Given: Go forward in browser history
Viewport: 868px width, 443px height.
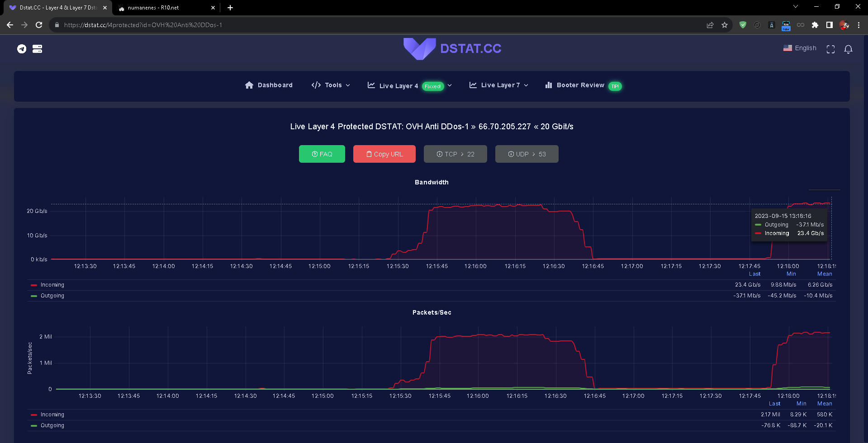Looking at the screenshot, I should click(24, 25).
